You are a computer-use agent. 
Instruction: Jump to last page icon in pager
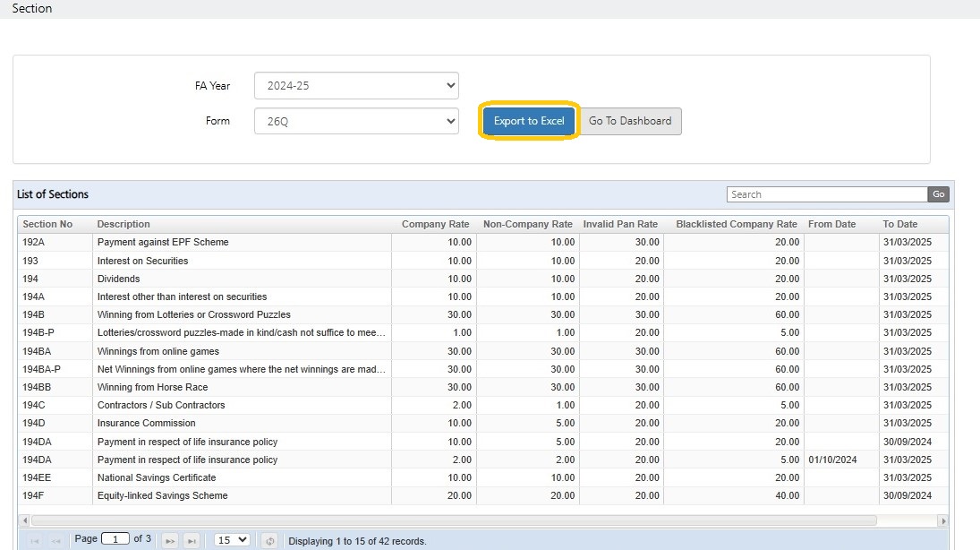(x=192, y=541)
